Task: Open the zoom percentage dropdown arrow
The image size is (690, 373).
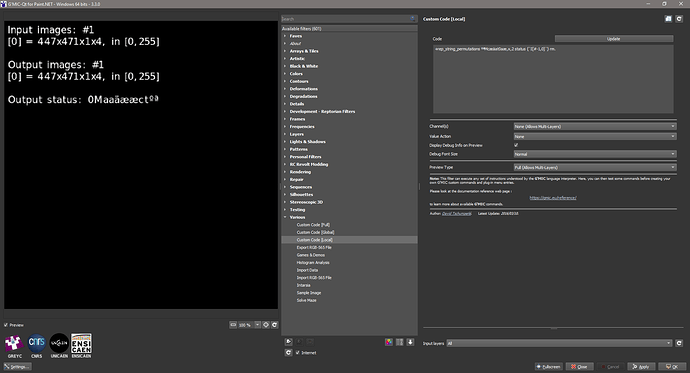Action: pos(257,325)
